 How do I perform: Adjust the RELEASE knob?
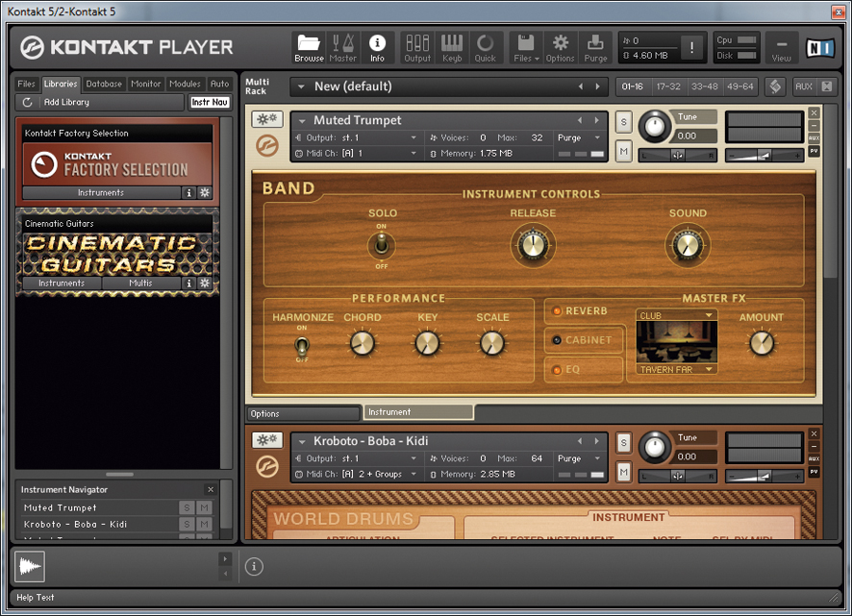pyautogui.click(x=533, y=245)
